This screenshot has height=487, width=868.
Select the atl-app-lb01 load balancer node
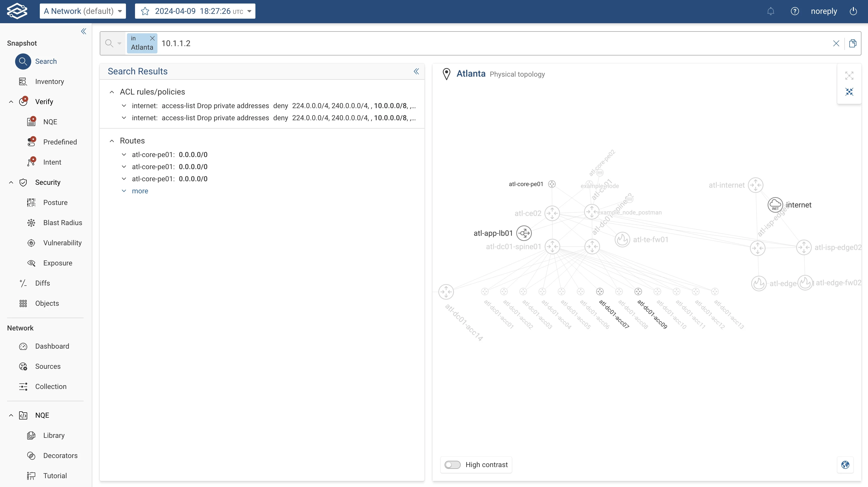pyautogui.click(x=524, y=233)
